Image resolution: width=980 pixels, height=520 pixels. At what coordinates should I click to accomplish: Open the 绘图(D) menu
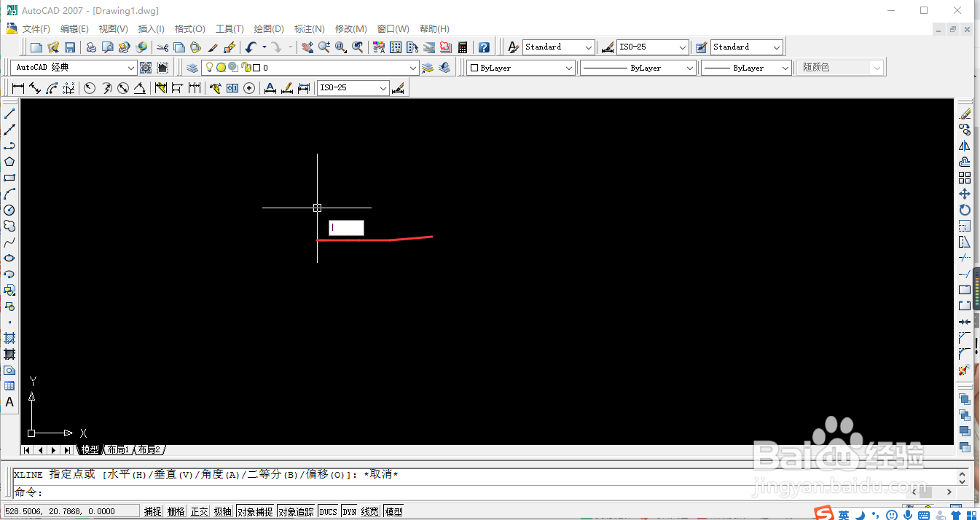click(269, 29)
